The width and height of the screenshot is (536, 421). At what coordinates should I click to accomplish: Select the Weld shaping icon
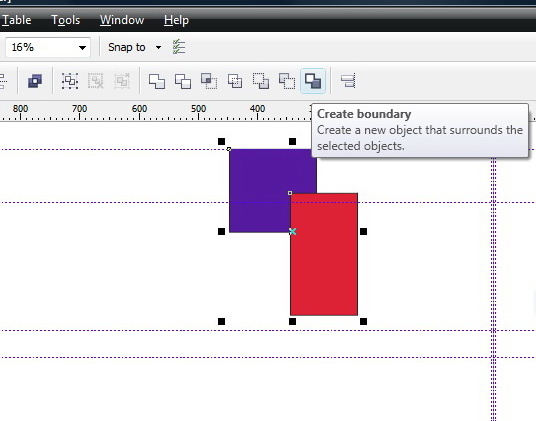[157, 81]
